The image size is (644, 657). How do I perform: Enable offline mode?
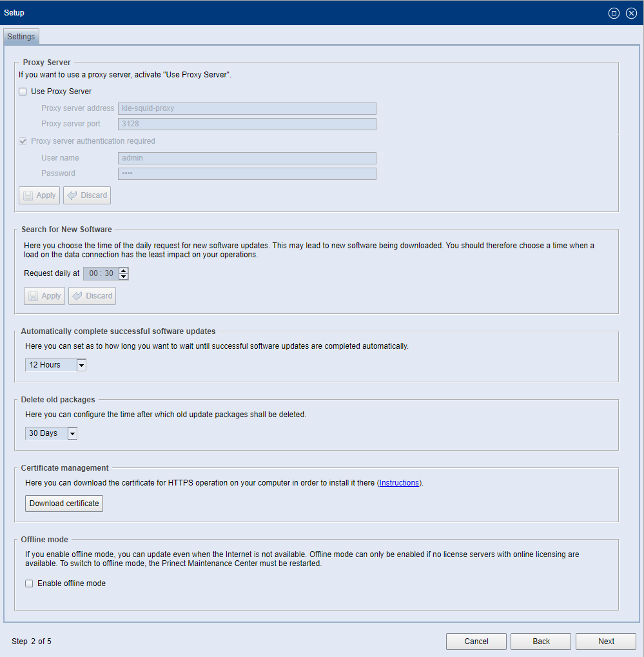tap(29, 583)
